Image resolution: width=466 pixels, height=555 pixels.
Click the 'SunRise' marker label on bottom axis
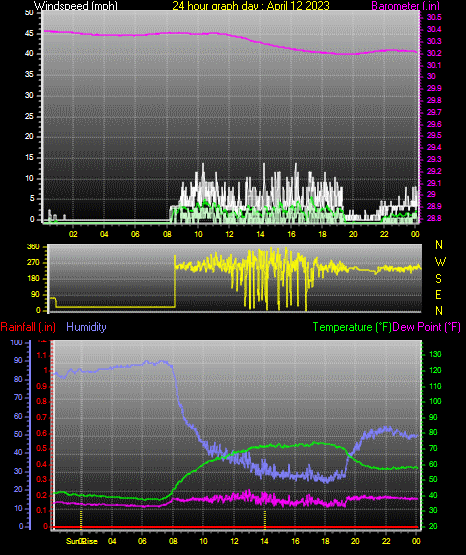[x=82, y=541]
